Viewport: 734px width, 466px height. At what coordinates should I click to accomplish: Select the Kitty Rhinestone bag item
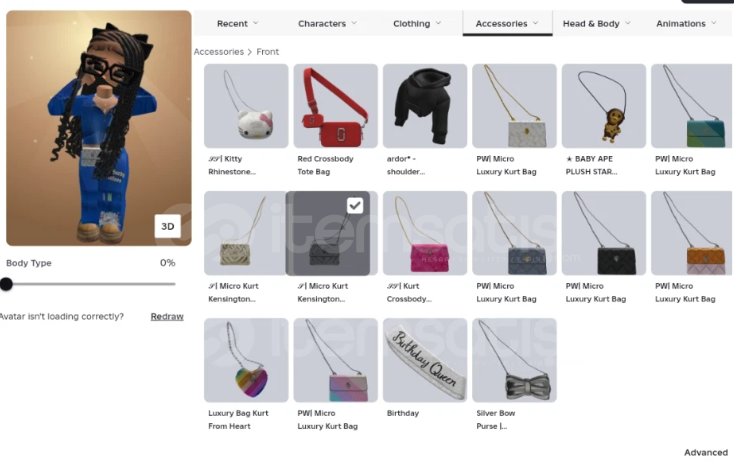click(246, 106)
